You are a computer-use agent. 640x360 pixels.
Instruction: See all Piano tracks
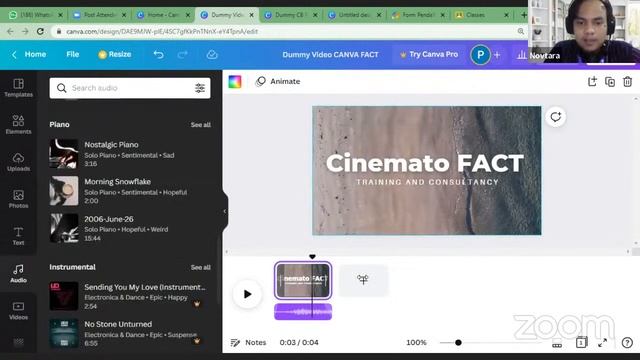click(x=200, y=124)
